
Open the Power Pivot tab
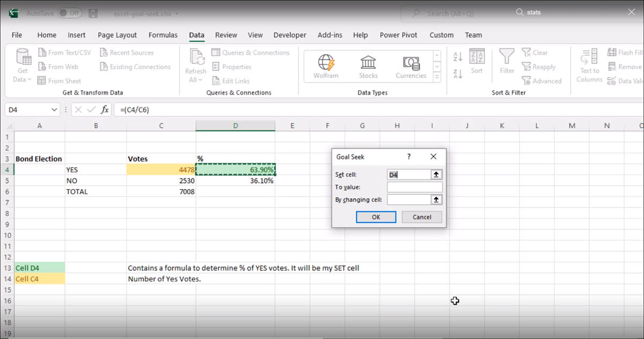point(398,35)
